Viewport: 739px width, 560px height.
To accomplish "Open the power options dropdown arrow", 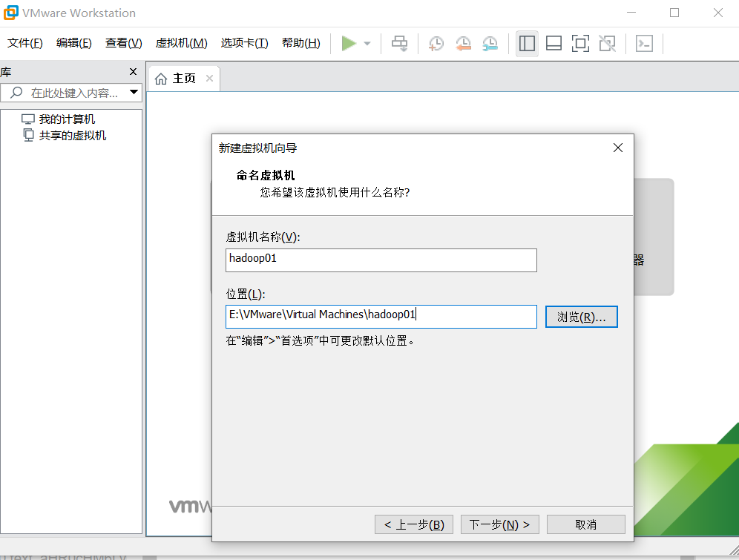I will coord(367,44).
